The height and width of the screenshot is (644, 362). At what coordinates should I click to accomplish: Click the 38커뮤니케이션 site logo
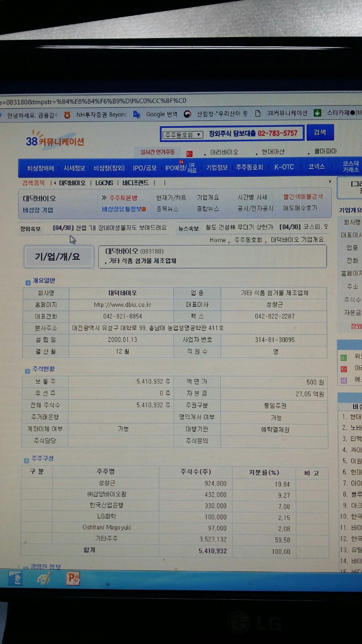point(55,141)
